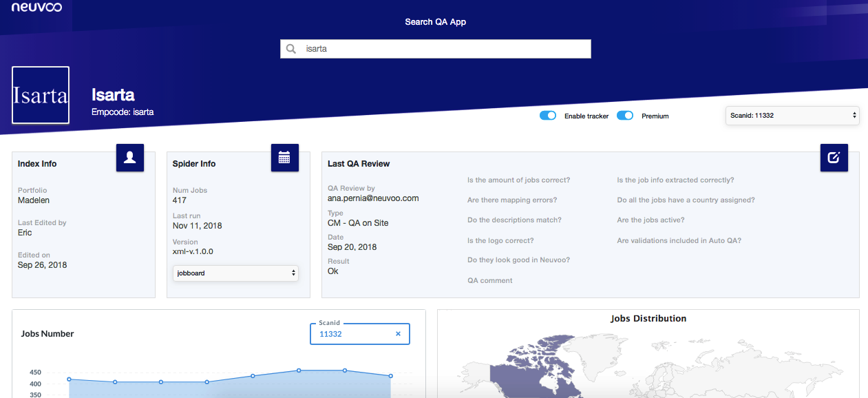The height and width of the screenshot is (398, 868).
Task: Click the Empcode: isarta text
Action: [x=123, y=112]
